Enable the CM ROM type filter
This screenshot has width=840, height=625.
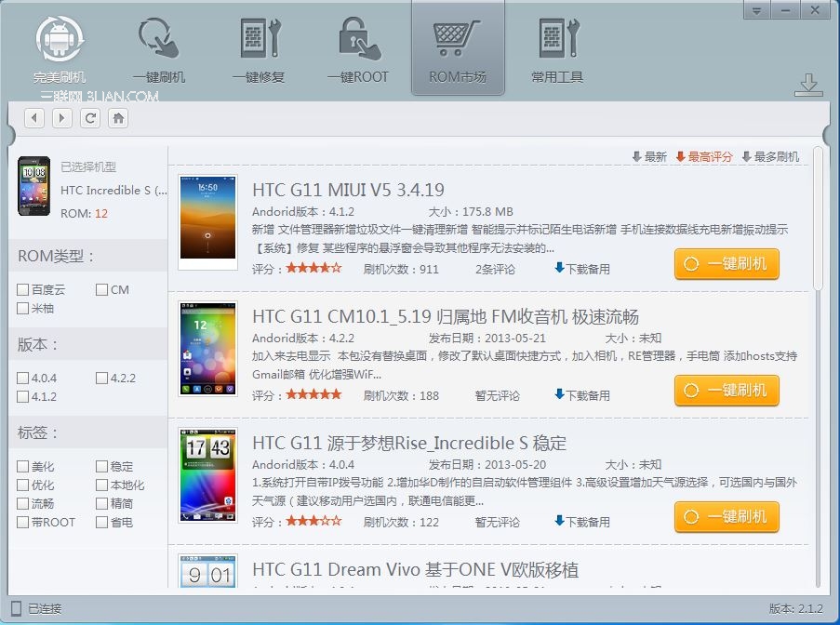(x=101, y=290)
